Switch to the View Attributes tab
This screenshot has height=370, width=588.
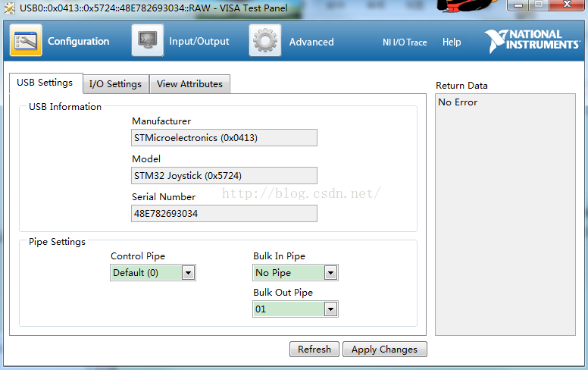(x=189, y=83)
